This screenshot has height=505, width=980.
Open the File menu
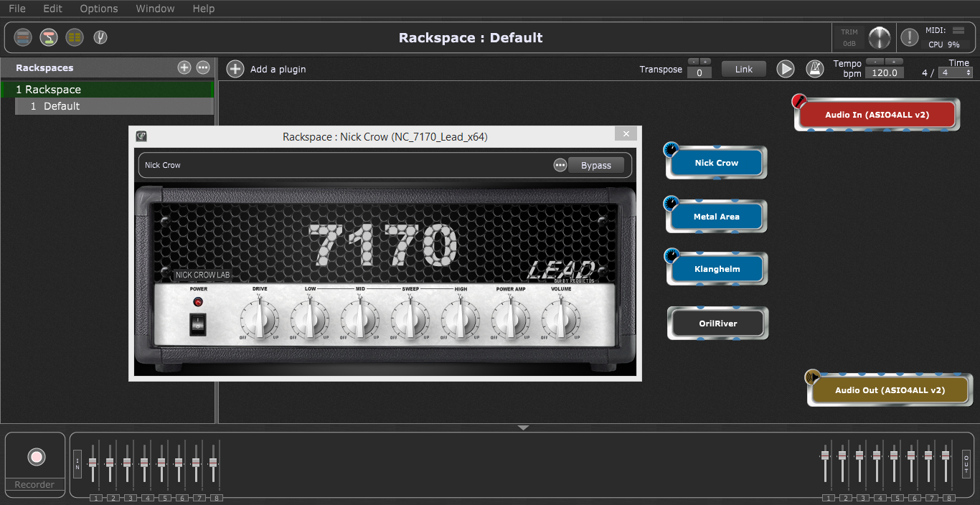(x=17, y=9)
